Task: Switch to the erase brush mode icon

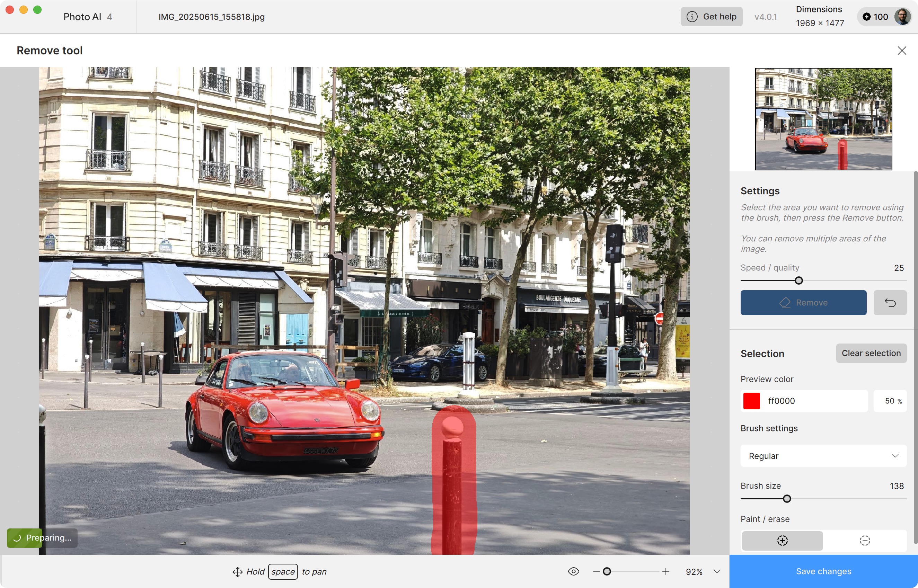Action: (x=865, y=540)
